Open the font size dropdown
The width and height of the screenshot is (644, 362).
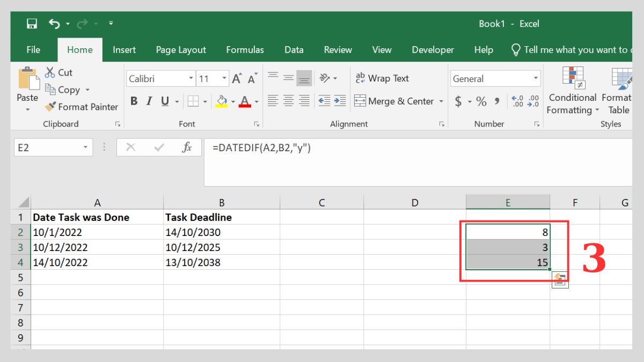coord(224,78)
